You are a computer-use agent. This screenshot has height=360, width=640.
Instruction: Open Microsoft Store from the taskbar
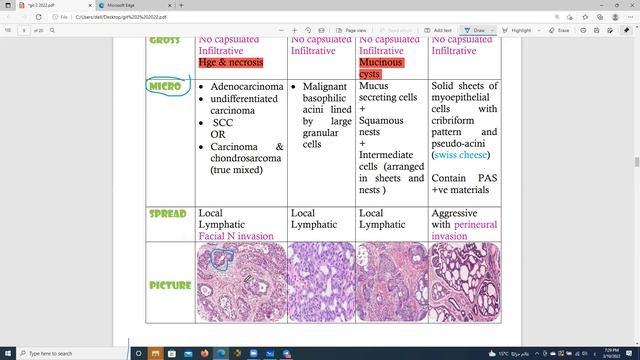[x=172, y=353]
